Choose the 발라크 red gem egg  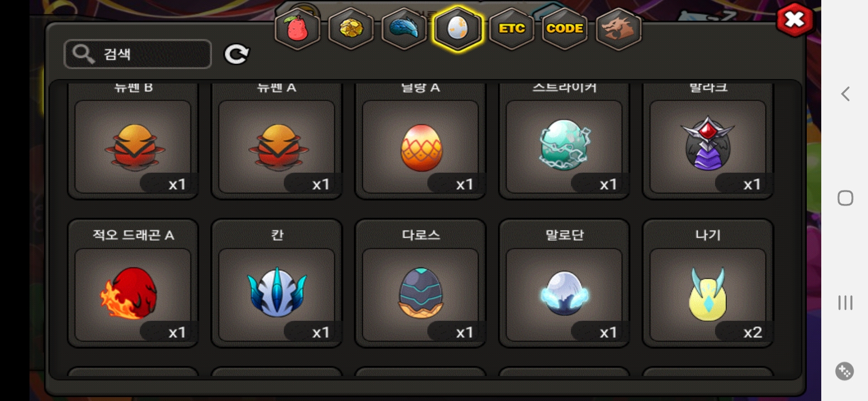point(708,141)
